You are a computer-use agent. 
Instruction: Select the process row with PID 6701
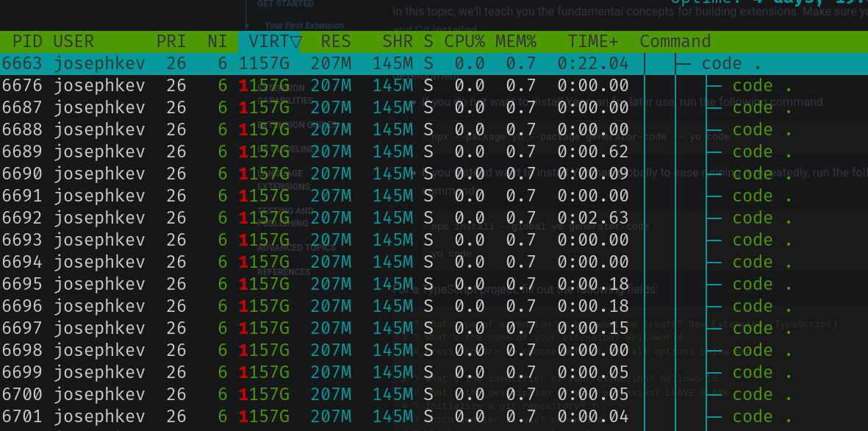[x=22, y=416]
